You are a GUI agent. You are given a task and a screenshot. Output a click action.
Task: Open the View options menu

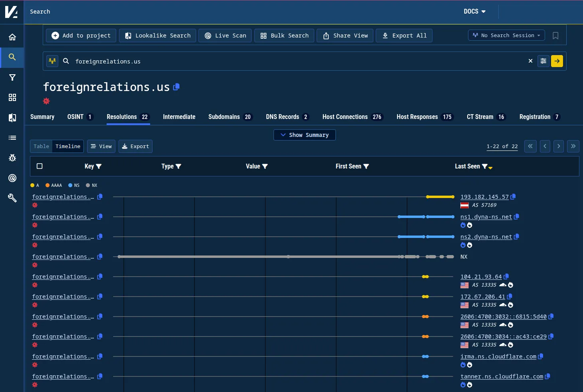tap(101, 146)
